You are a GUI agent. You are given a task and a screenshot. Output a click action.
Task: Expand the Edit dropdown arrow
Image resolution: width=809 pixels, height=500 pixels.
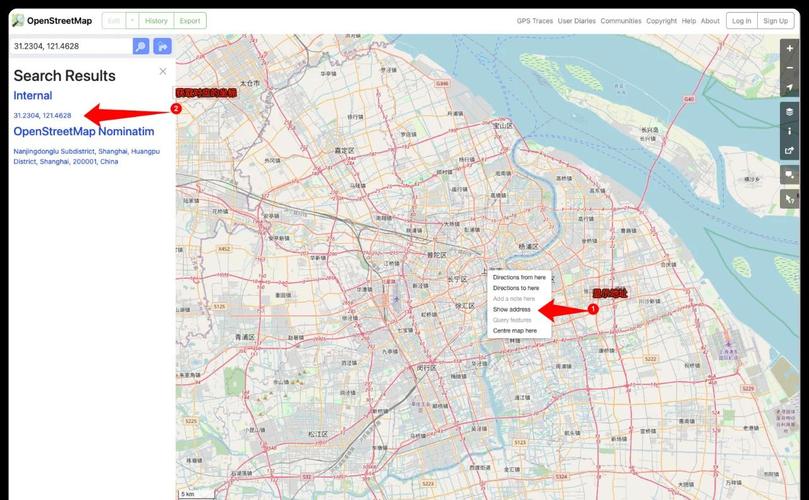tap(132, 20)
